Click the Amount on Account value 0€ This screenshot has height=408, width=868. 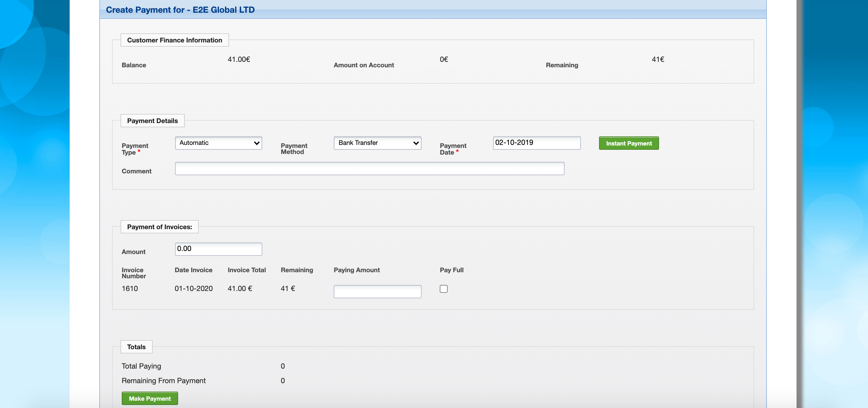444,59
